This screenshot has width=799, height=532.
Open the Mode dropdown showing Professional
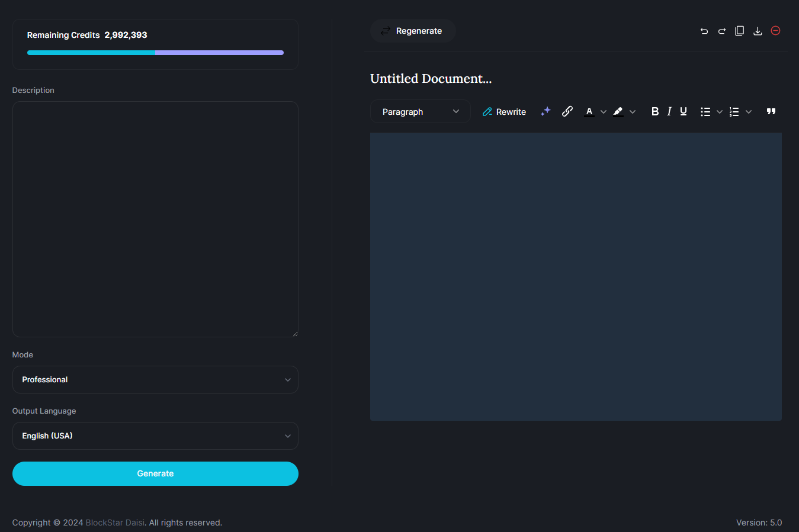(x=155, y=379)
